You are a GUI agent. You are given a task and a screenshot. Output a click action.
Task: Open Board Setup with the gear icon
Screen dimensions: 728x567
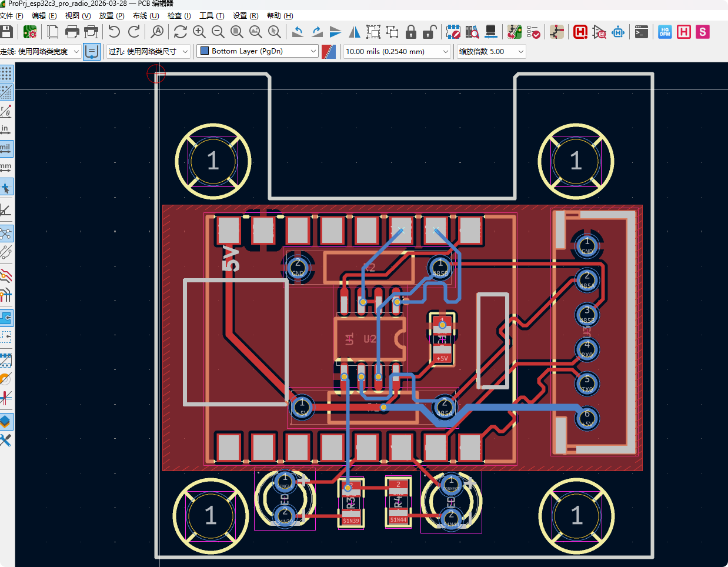[30, 32]
